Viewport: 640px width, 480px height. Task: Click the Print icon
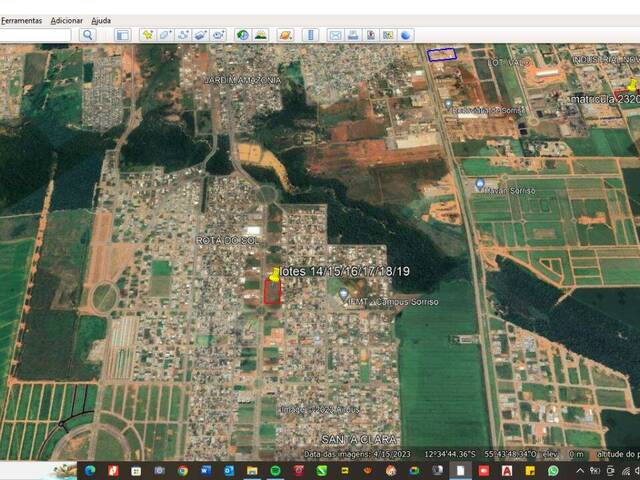pos(353,35)
